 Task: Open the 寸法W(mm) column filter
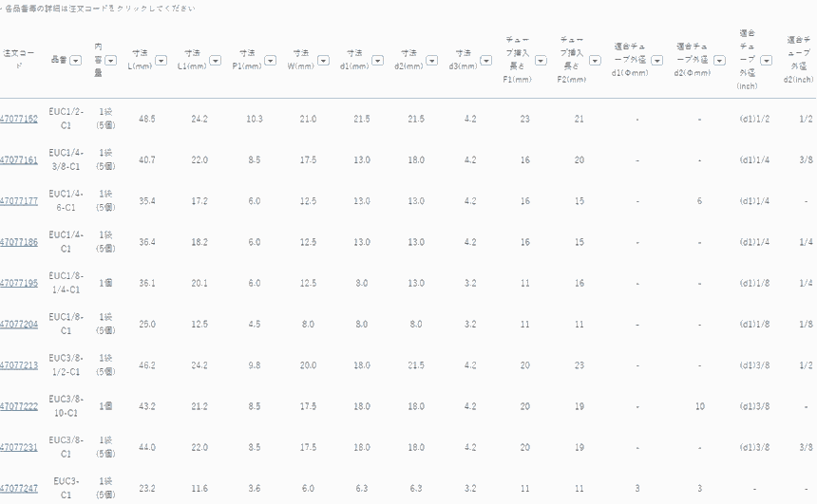point(324,60)
